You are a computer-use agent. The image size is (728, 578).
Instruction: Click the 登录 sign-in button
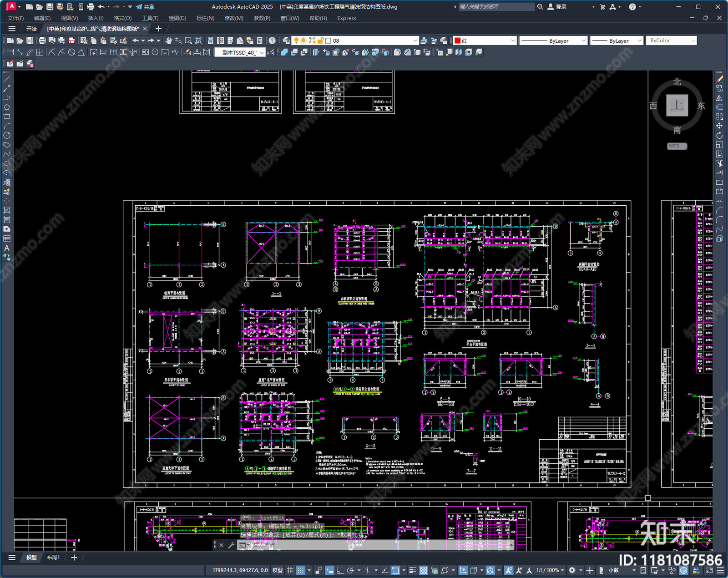[557, 7]
